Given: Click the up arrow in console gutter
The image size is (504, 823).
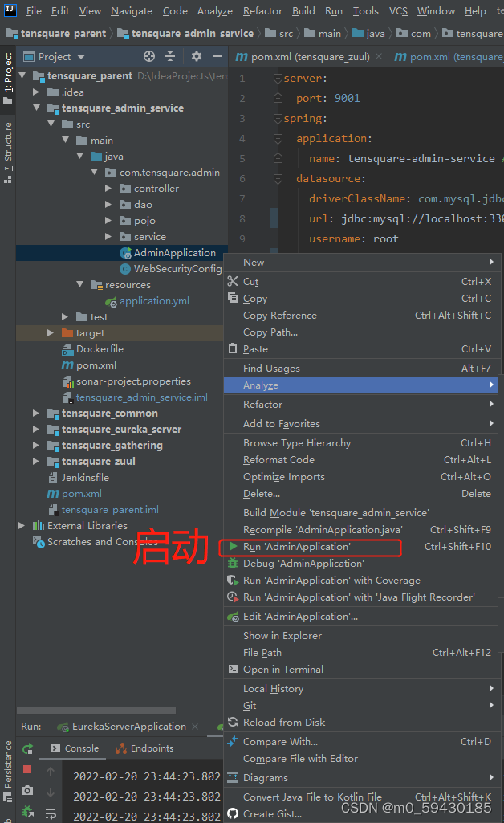Looking at the screenshot, I should [x=51, y=772].
